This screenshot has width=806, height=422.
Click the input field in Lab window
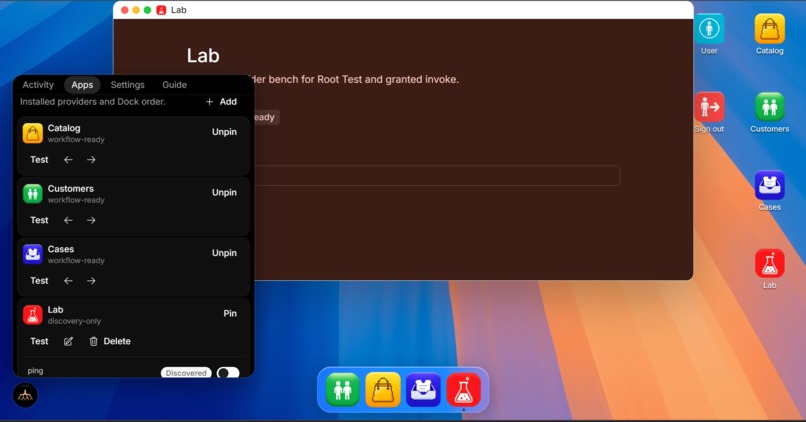(437, 176)
